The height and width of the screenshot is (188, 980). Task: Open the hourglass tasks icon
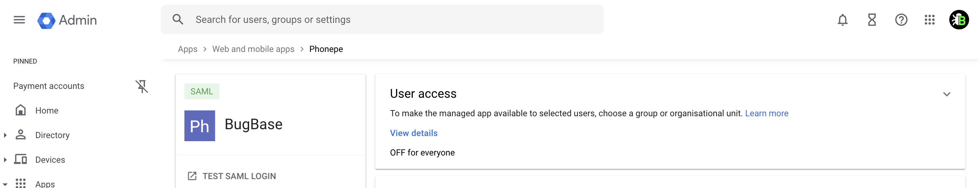coord(871,20)
